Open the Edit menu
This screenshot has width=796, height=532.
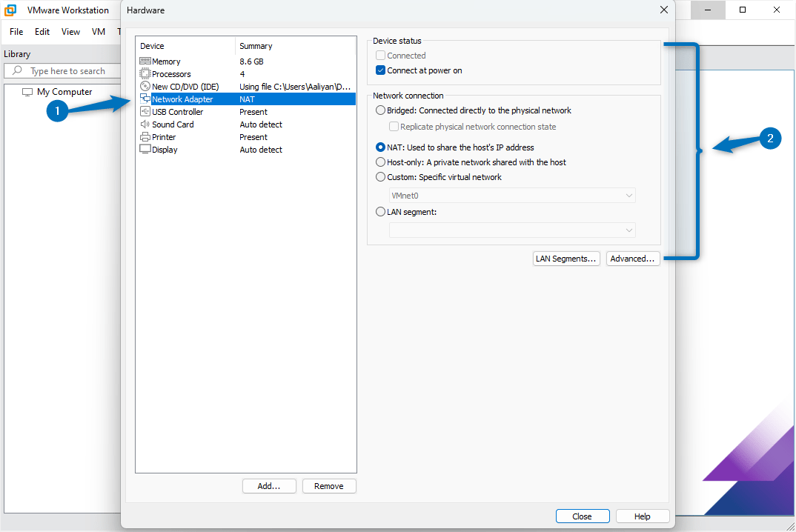pyautogui.click(x=42, y=31)
